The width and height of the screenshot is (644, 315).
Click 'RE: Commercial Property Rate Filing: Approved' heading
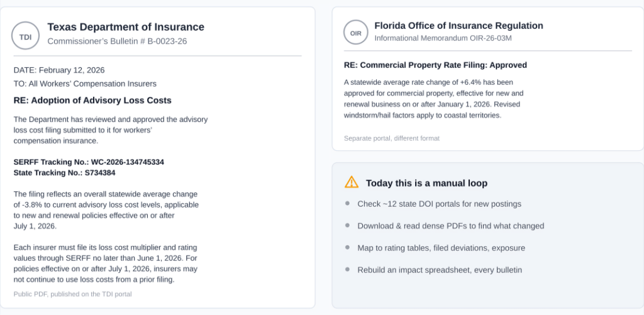[x=435, y=65]
